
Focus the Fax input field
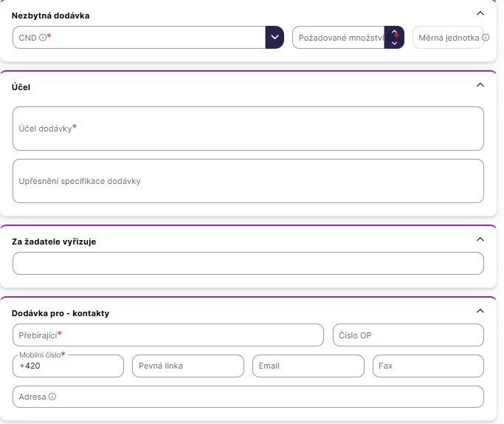click(x=428, y=366)
